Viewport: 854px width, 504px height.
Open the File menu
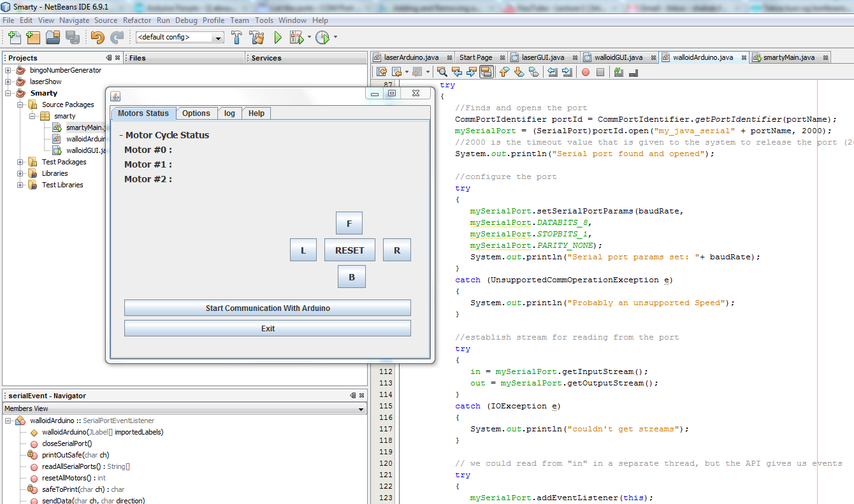(8, 20)
